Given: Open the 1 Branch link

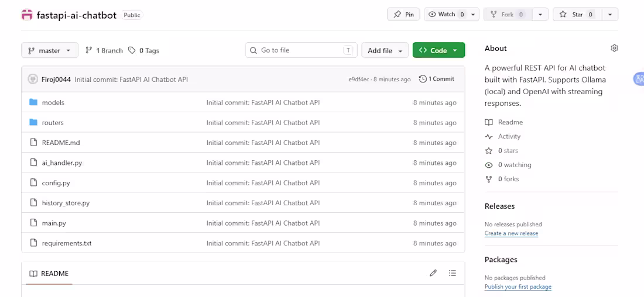Looking at the screenshot, I should 104,50.
